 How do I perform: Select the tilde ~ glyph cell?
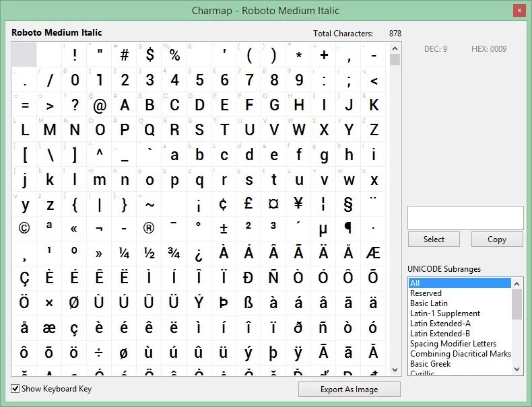click(x=149, y=204)
